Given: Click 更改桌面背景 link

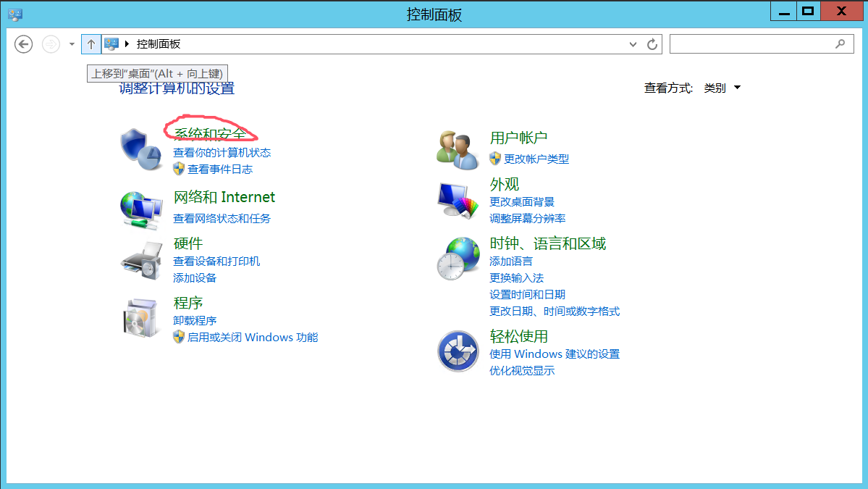Looking at the screenshot, I should click(x=522, y=201).
